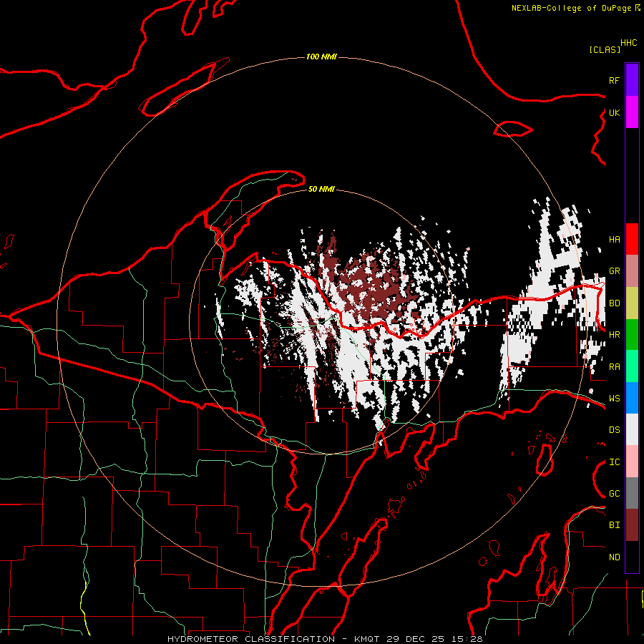Click the RA mint-green legend swatch
Screen dimensions: 644x644
tap(632, 366)
